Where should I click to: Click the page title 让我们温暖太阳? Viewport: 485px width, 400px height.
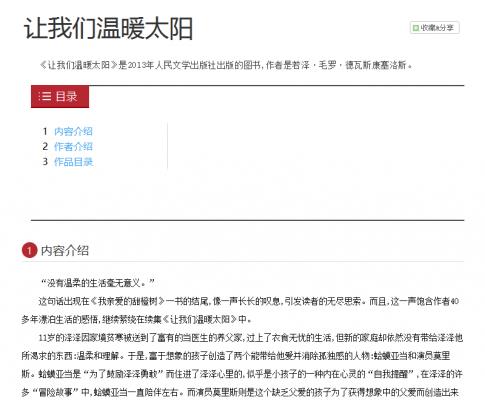[x=109, y=29]
